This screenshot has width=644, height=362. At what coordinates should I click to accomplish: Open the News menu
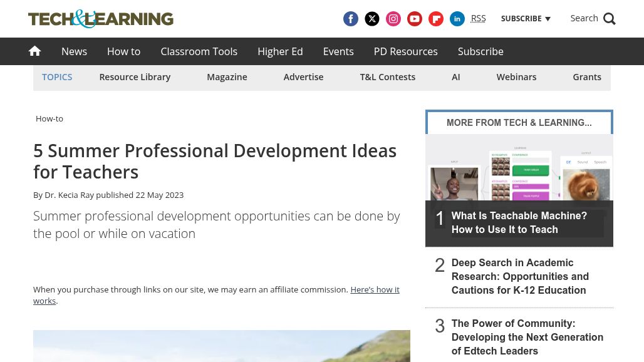pos(74,51)
